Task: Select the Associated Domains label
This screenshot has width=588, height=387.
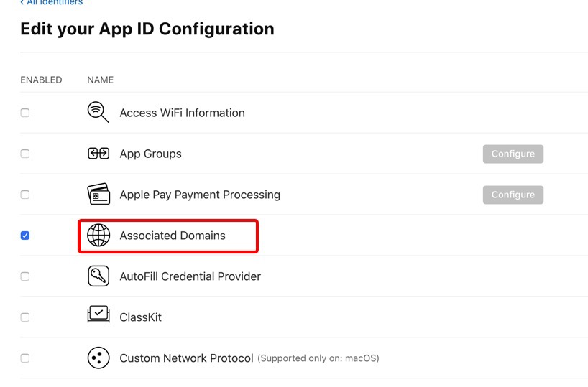Action: [x=173, y=236]
